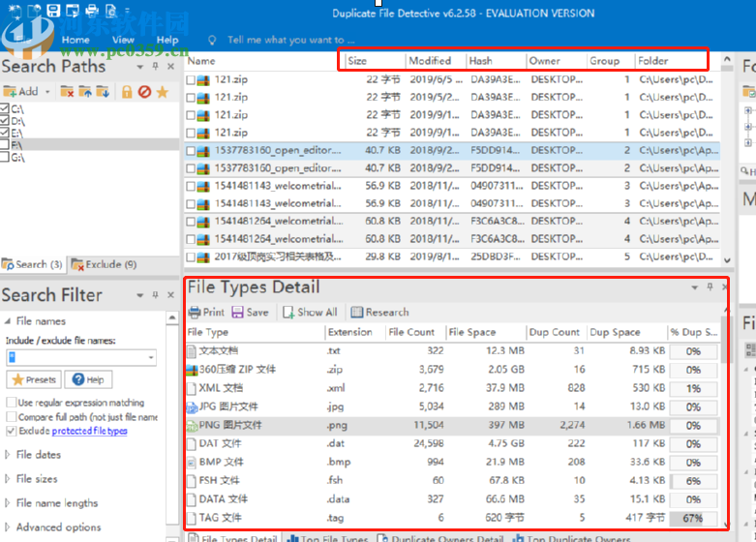Enable Use regular expression matching

tap(11, 403)
